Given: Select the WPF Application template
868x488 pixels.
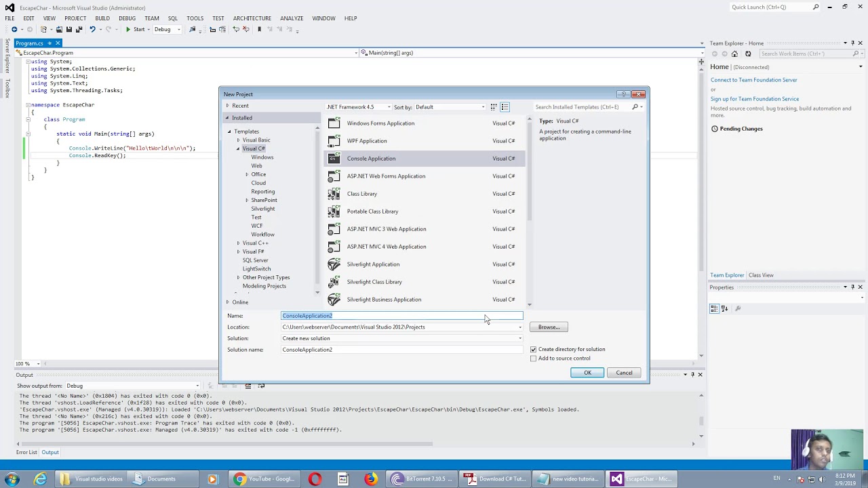Looking at the screenshot, I should pyautogui.click(x=425, y=141).
